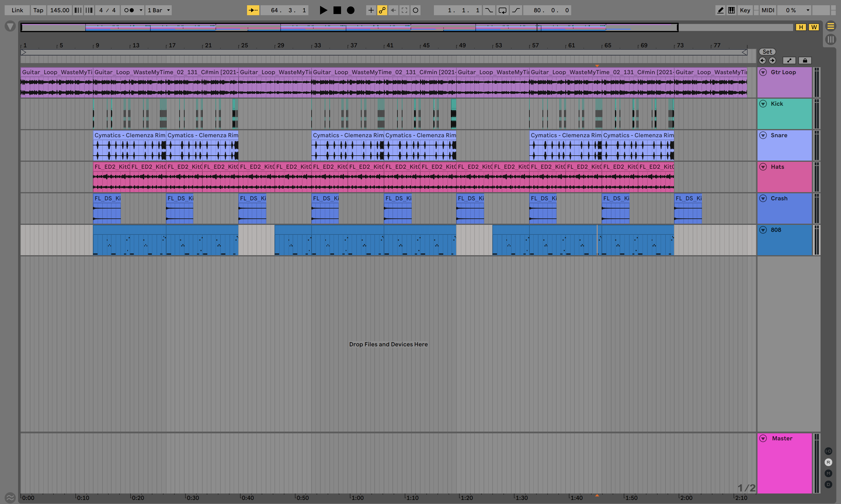
Task: Click the Tap tempo button
Action: pos(38,10)
